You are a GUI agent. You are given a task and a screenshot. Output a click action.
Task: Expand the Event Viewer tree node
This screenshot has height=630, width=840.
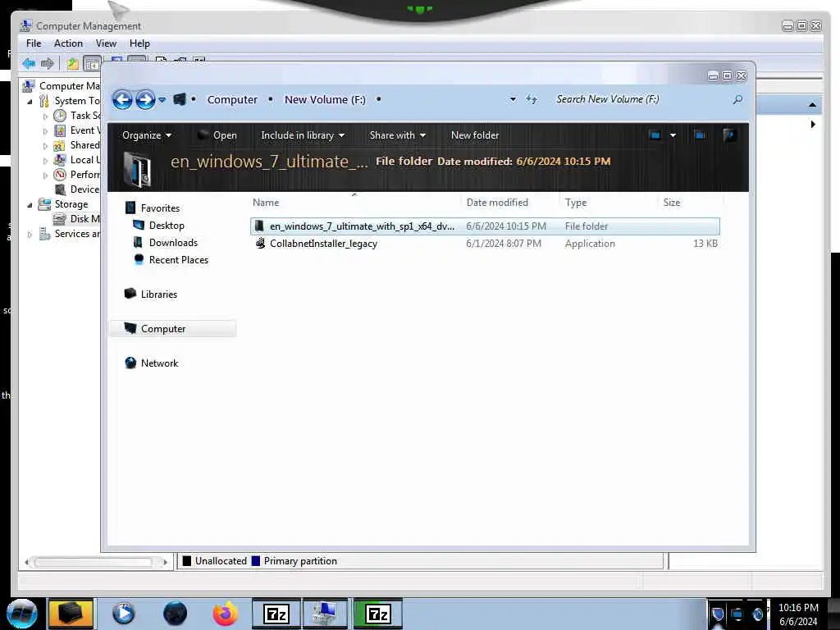[x=45, y=130]
